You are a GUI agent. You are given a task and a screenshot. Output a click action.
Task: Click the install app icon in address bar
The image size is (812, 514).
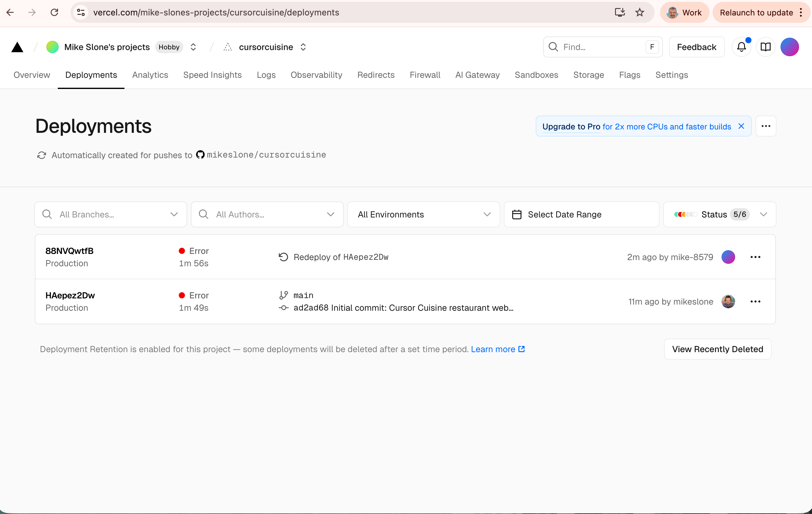[x=619, y=12]
